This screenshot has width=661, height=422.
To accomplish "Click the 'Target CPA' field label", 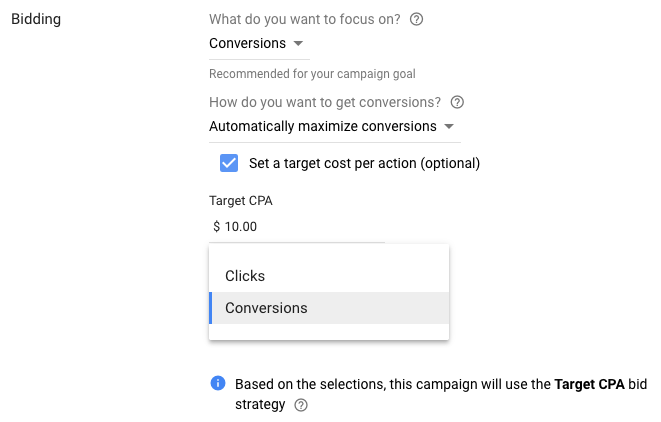I will pyautogui.click(x=241, y=201).
